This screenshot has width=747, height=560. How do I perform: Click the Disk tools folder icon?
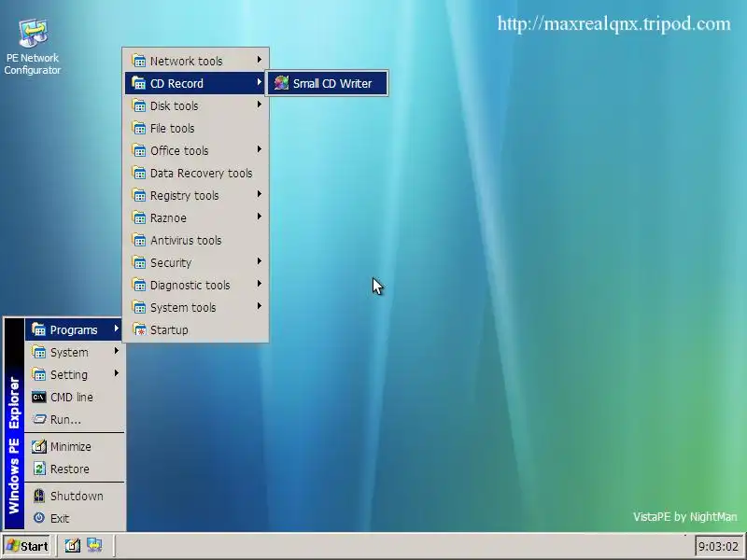coord(138,105)
